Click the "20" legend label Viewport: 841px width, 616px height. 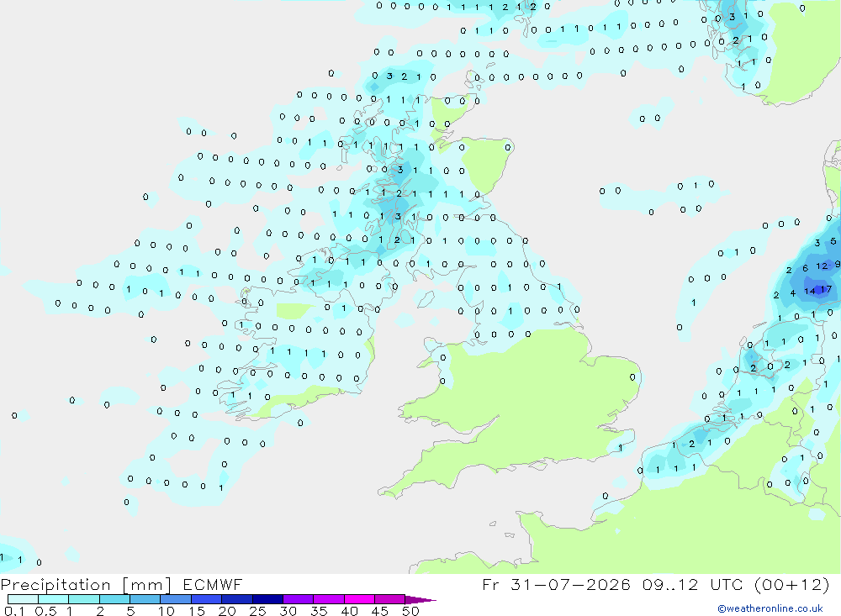[227, 611]
